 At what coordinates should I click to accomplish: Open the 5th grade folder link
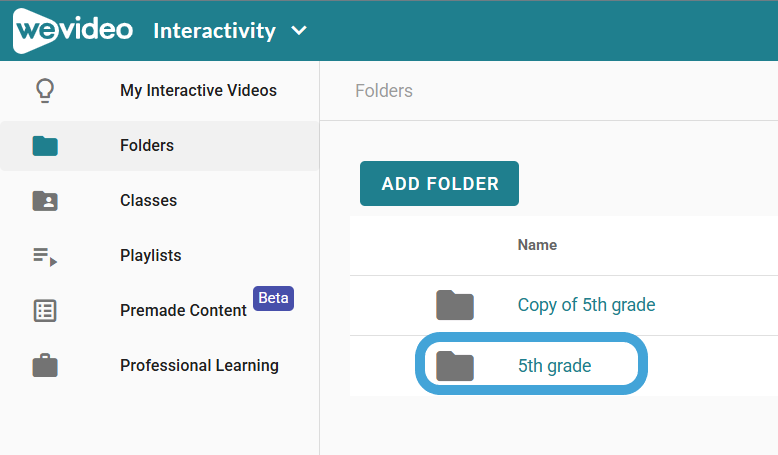(555, 366)
